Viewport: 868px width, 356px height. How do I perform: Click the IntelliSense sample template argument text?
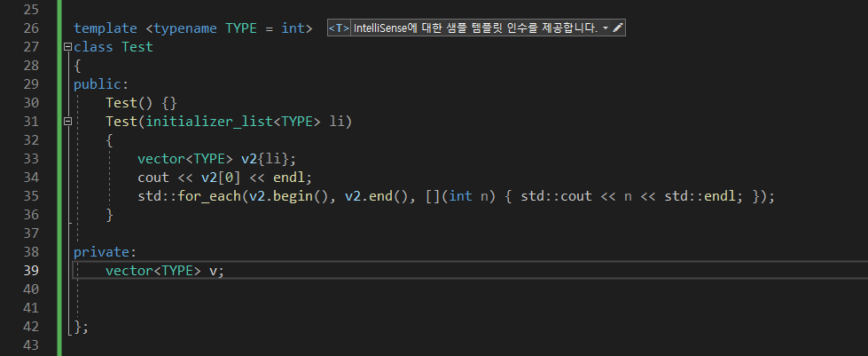click(475, 28)
